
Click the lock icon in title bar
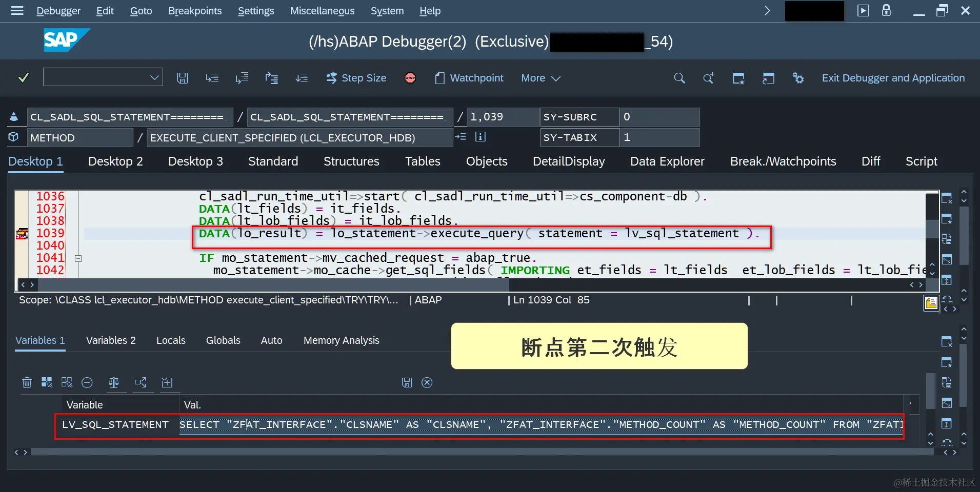[x=886, y=10]
